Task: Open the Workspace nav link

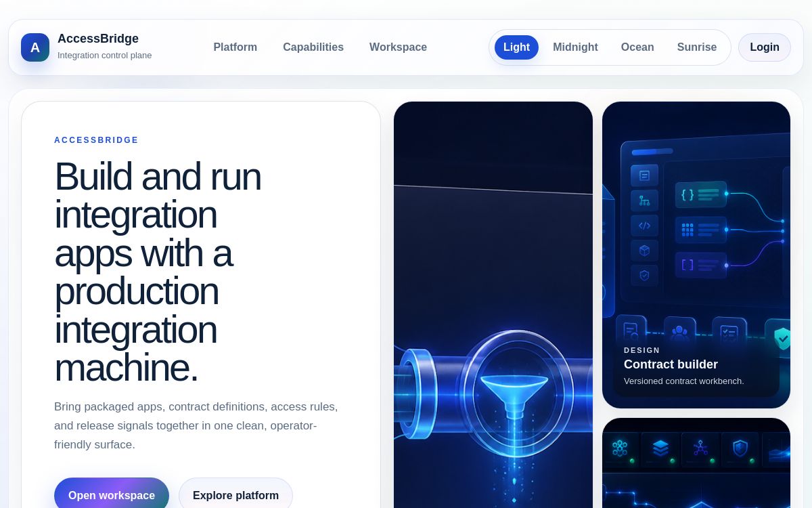Action: 398,47
